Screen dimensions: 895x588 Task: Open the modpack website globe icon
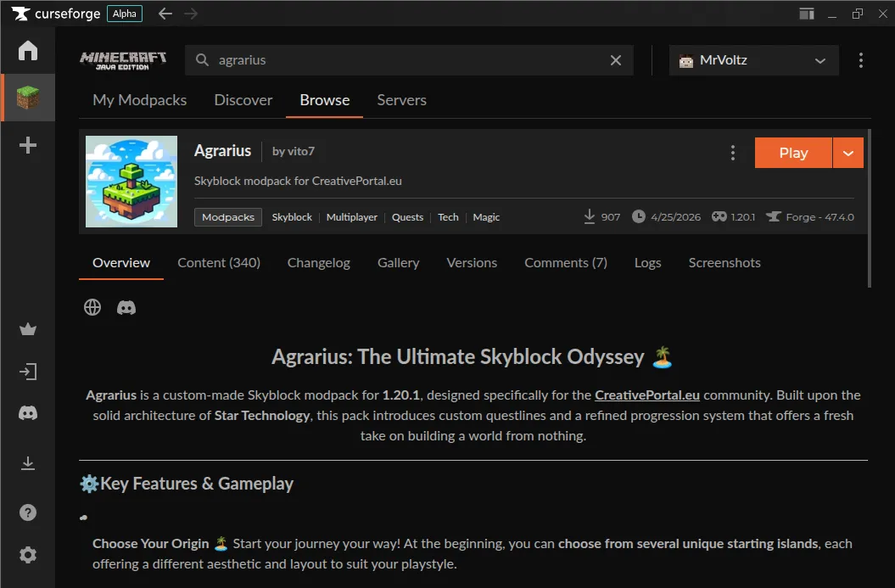pyautogui.click(x=92, y=307)
